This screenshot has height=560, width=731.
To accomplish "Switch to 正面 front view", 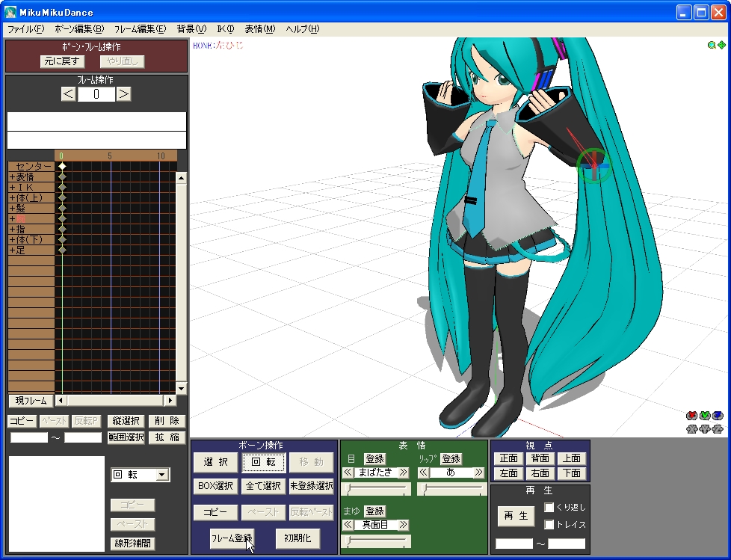I will 508,458.
